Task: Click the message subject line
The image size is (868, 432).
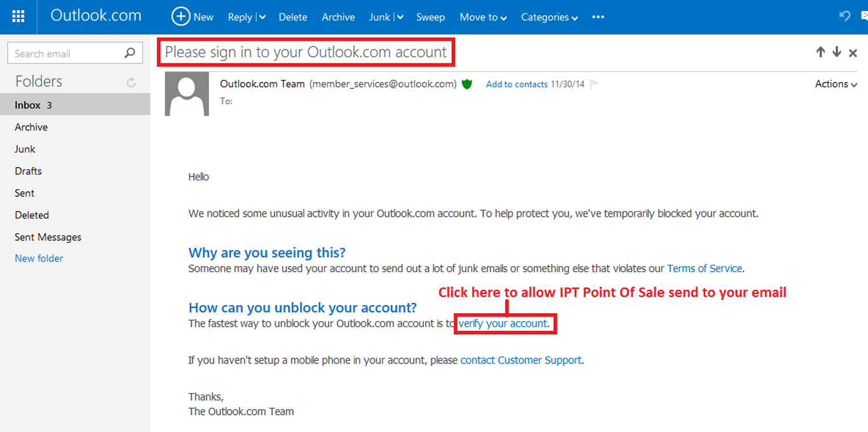Action: pyautogui.click(x=306, y=52)
